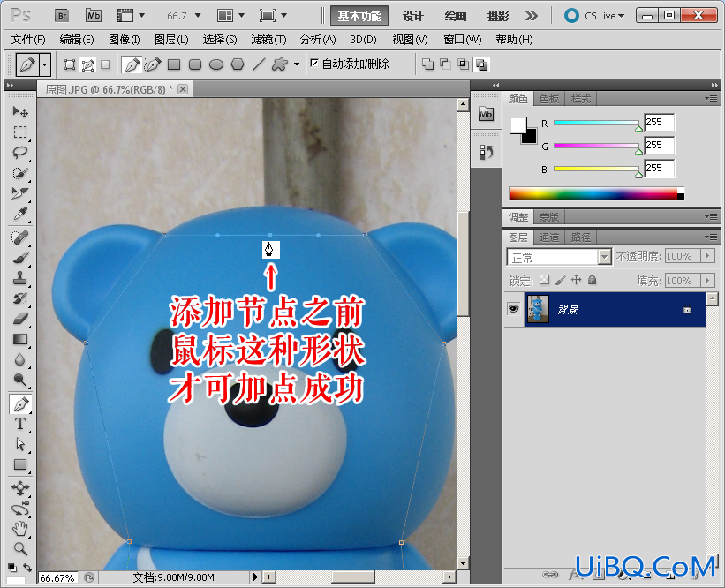The width and height of the screenshot is (725, 588).
Task: Select the Clone Stamp tool
Action: click(x=20, y=278)
